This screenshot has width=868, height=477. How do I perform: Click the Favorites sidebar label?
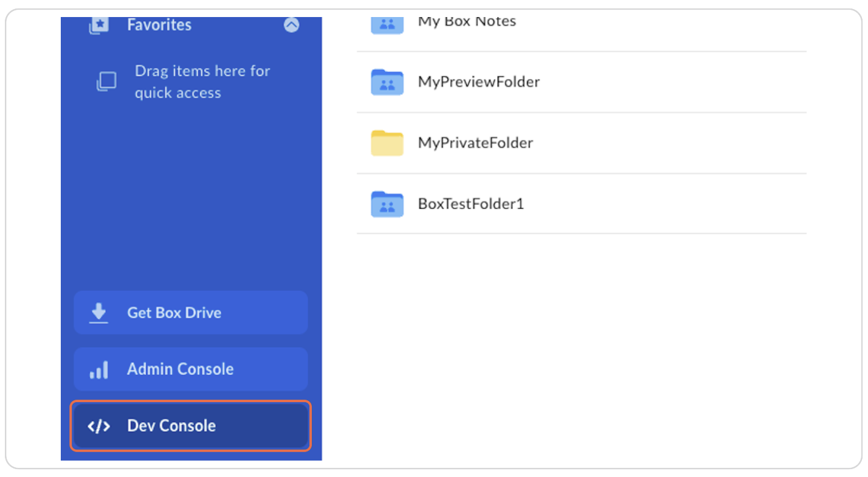159,25
